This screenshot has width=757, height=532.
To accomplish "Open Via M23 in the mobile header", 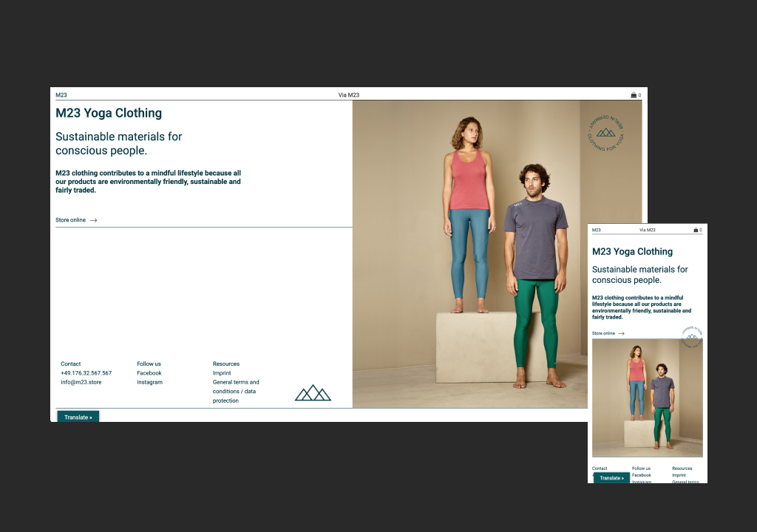I will 648,230.
